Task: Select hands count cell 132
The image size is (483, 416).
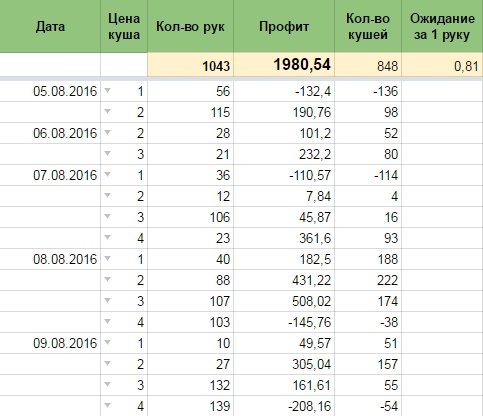Action: pyautogui.click(x=190, y=385)
